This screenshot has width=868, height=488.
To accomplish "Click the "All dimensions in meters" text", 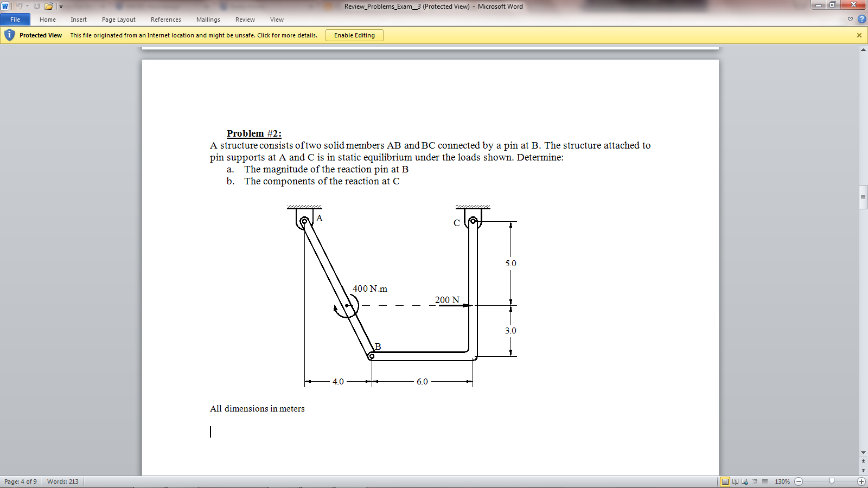I will (x=257, y=409).
